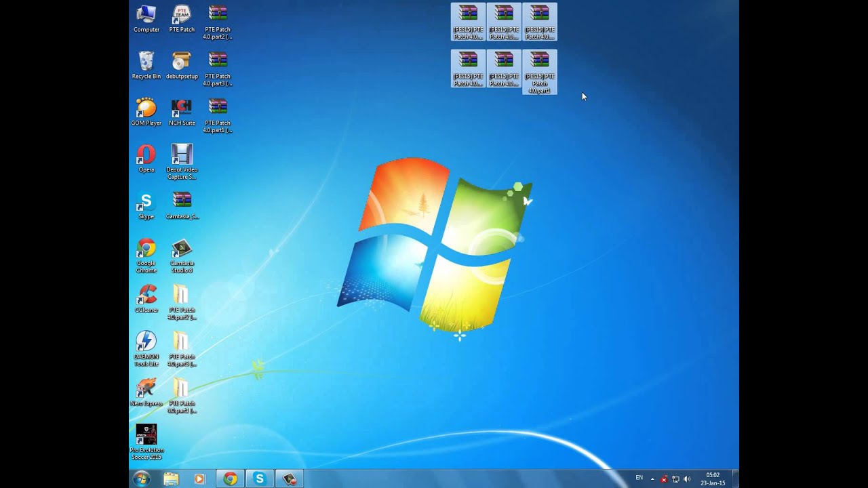
Task: Select the PTE Patch 4.0.part3 folder icon
Action: (x=182, y=350)
